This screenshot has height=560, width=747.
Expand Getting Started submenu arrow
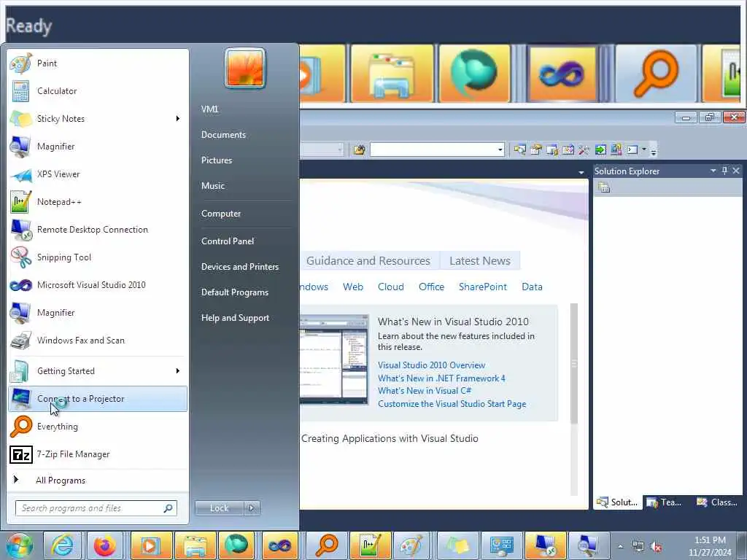178,371
